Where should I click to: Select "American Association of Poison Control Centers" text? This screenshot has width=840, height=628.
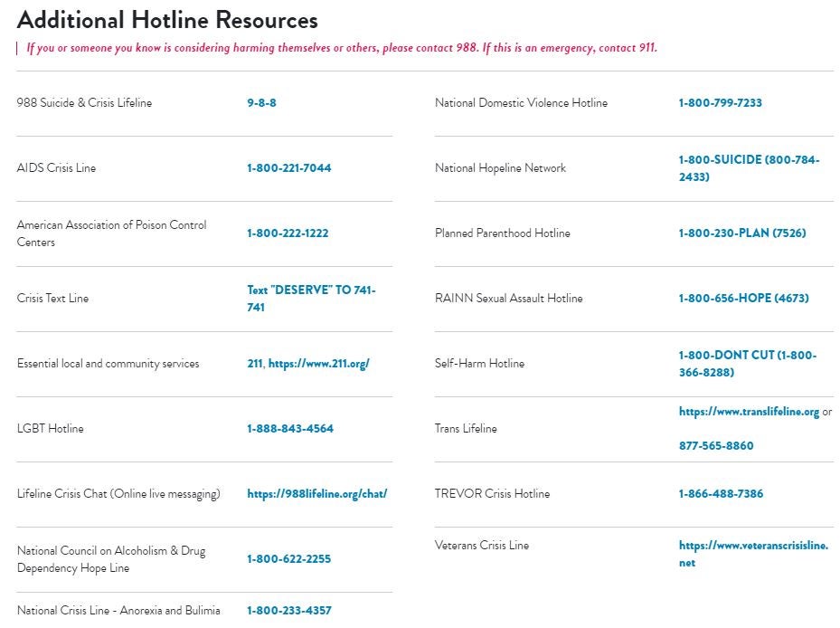(111, 233)
